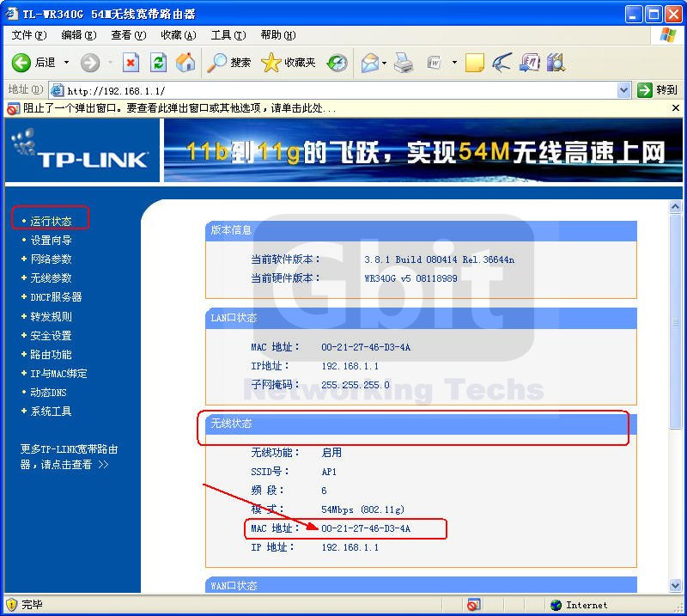Click the security shield icon in the status bar
This screenshot has height=616, width=687.
[12, 605]
